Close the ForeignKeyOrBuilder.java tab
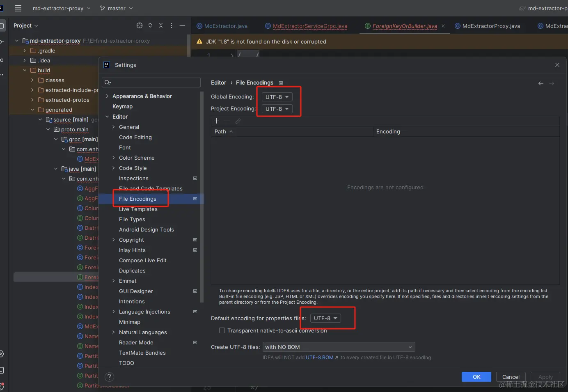568x392 pixels. pos(443,26)
